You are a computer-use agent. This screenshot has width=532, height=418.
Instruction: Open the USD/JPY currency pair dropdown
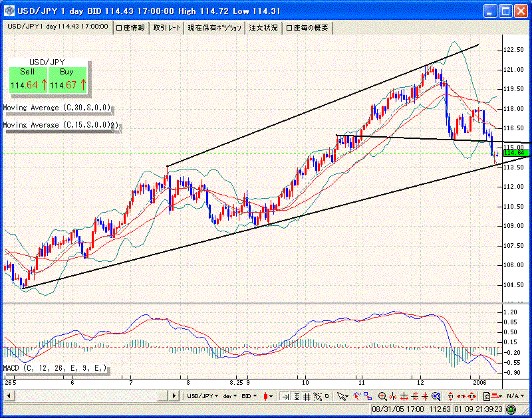pos(203,396)
